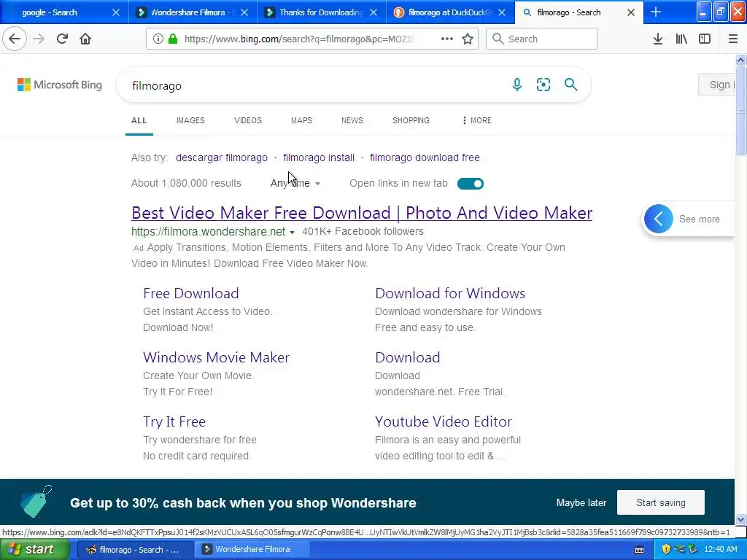This screenshot has width=747, height=560.
Task: Open the Youtube Video Editor sitelink
Action: click(444, 422)
